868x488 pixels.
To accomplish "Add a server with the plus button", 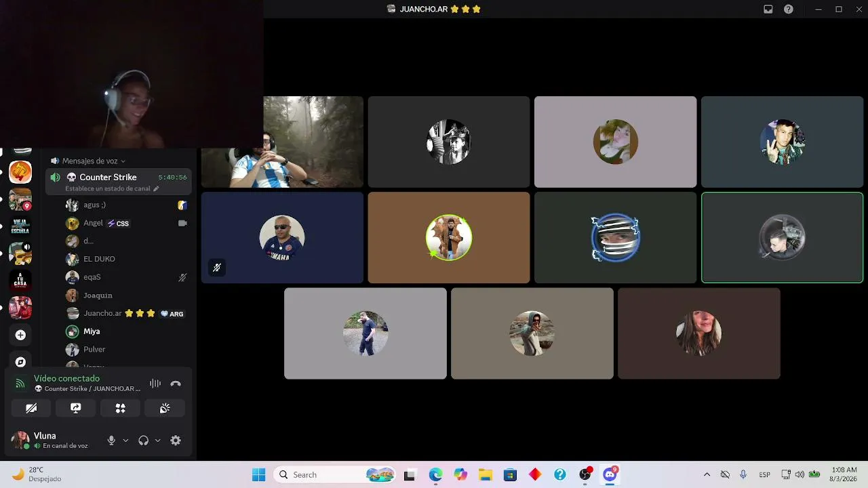I will pyautogui.click(x=20, y=335).
